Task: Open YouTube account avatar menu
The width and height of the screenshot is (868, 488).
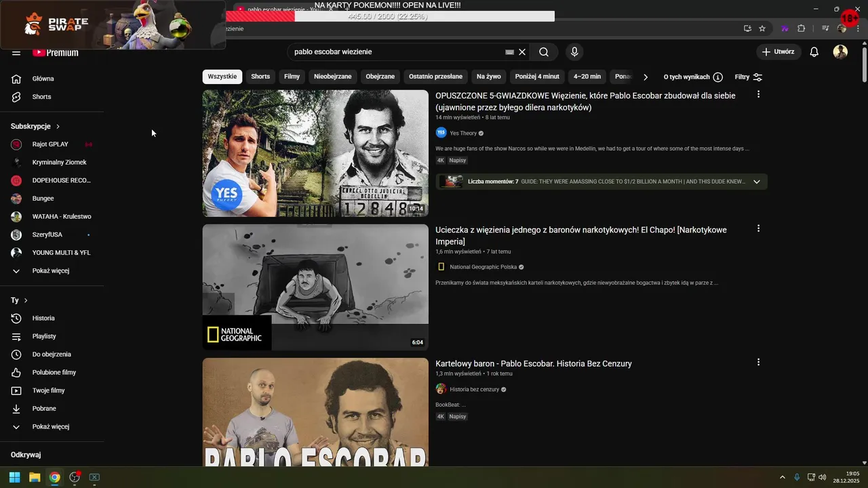Action: (840, 52)
